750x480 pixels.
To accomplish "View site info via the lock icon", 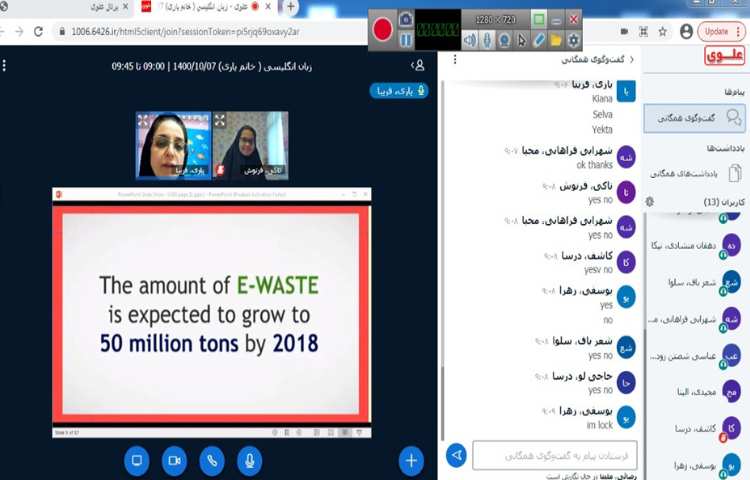I will tap(62, 32).
